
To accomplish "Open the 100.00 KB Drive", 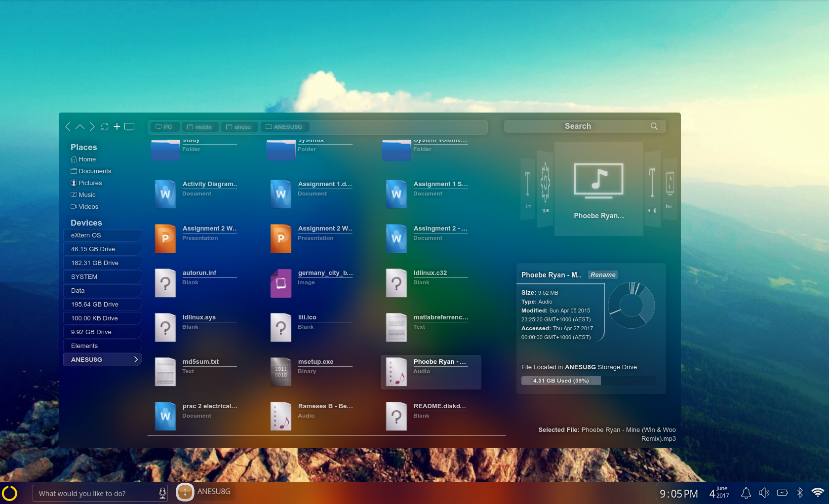I will point(103,318).
